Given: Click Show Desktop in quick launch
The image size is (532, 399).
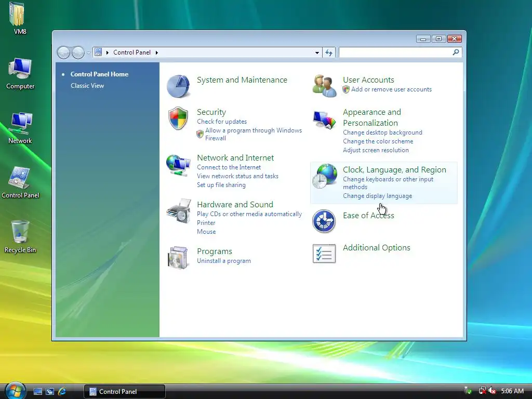Looking at the screenshot, I should coord(37,392).
